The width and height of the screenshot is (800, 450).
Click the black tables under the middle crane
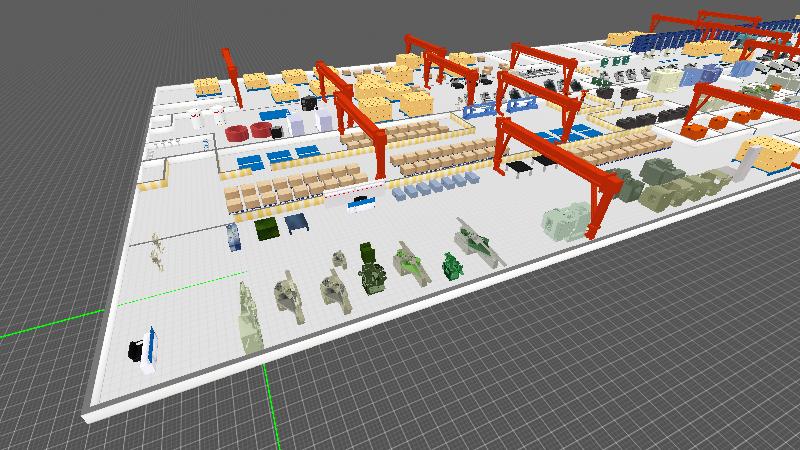530,164
